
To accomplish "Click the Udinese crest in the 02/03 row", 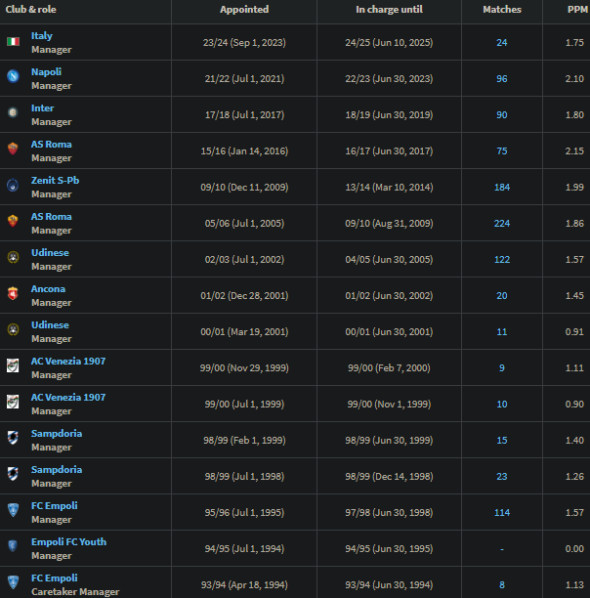I will tap(13, 257).
